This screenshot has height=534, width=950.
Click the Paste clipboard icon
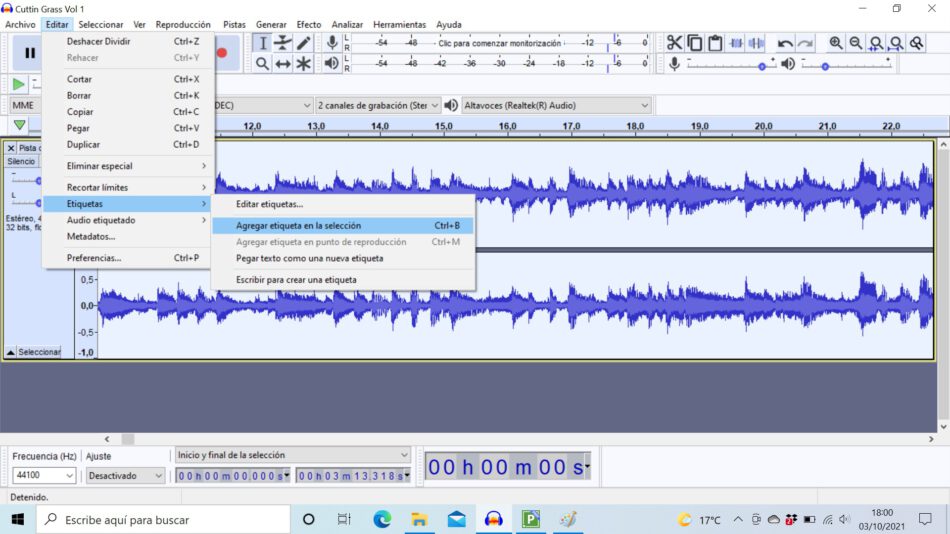[715, 43]
